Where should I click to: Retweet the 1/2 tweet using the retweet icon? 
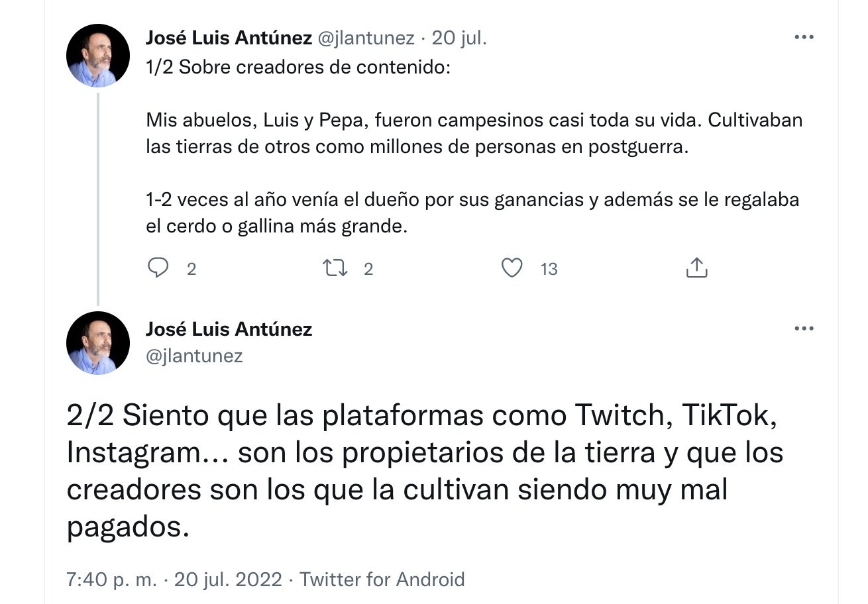coord(334,268)
